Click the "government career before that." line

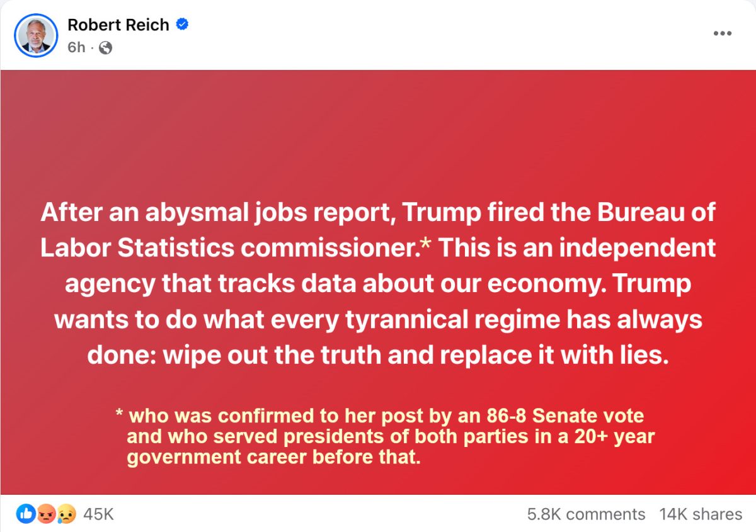273,456
